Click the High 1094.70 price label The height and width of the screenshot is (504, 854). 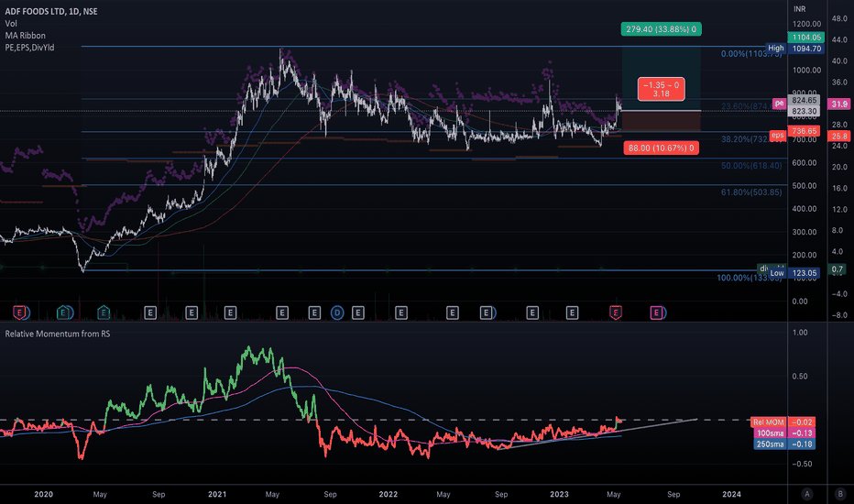pos(794,49)
